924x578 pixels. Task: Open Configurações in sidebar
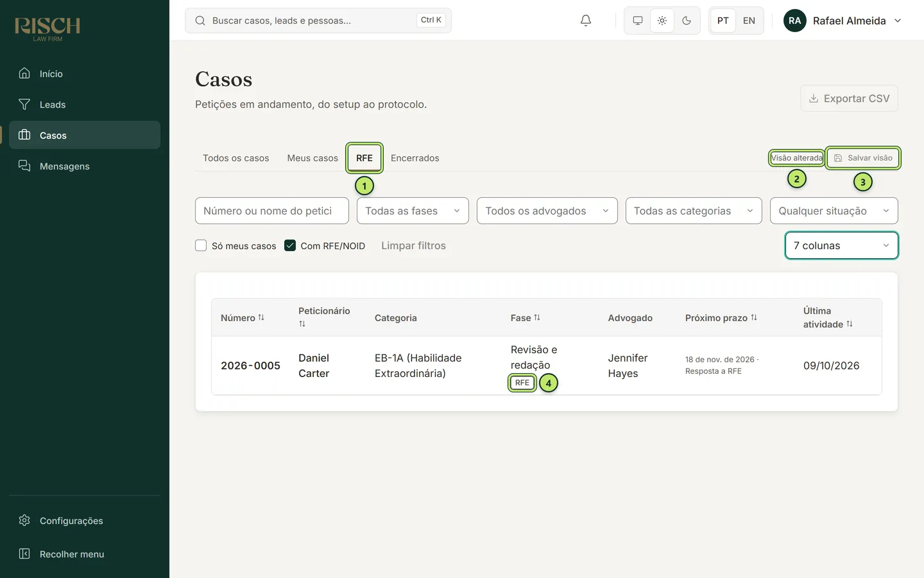coord(85,520)
